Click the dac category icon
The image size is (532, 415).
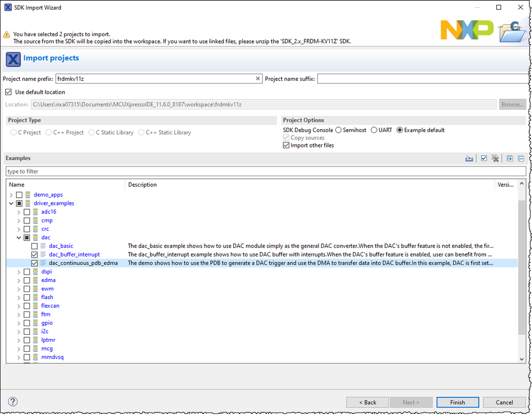pyautogui.click(x=35, y=237)
